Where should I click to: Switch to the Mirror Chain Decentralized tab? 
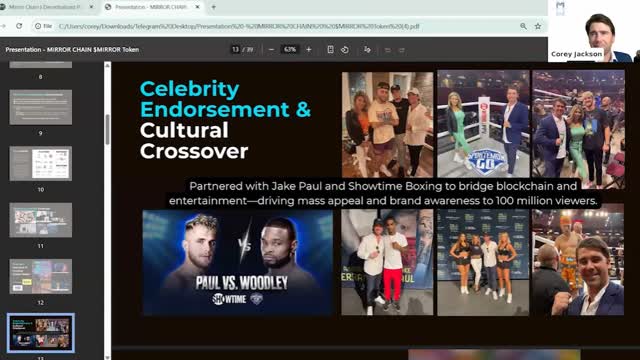click(45, 7)
